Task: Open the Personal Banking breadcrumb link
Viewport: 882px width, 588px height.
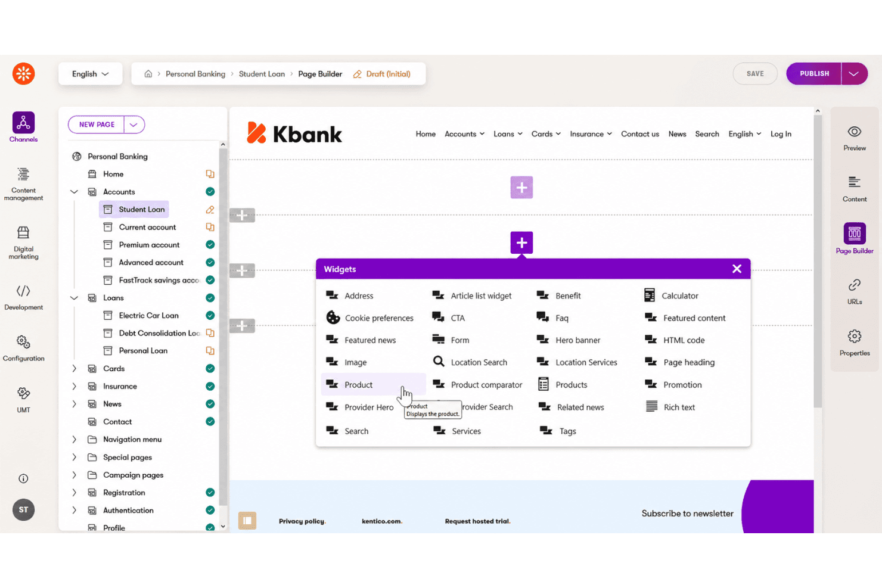Action: point(195,74)
